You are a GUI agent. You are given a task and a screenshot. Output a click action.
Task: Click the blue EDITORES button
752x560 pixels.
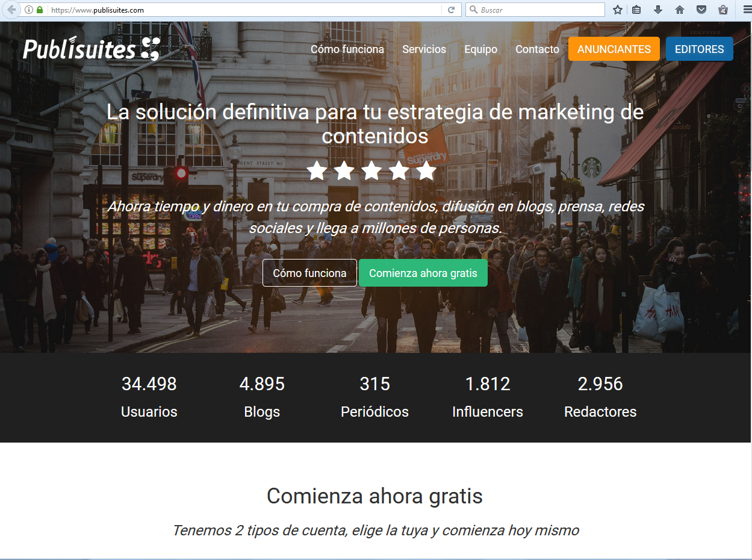[x=700, y=49]
